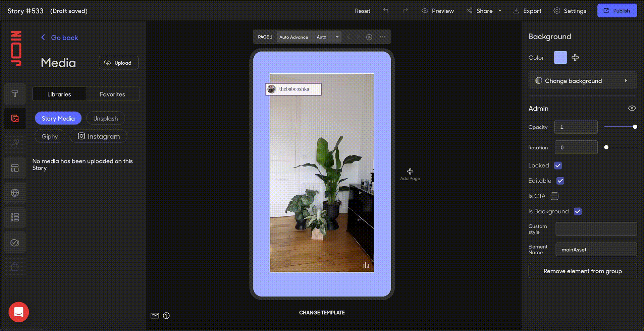Viewport: 644px width, 331px height.
Task: Click thebabooshka username tag
Action: (x=293, y=89)
